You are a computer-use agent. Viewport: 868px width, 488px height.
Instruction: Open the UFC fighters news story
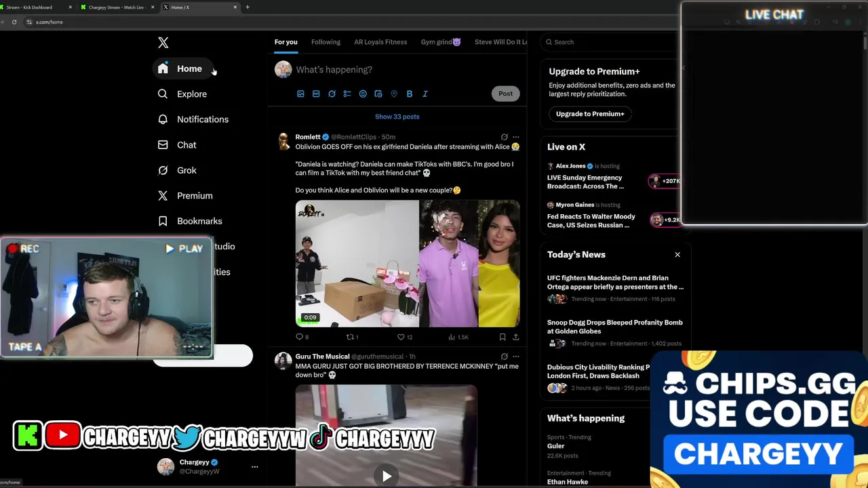[615, 289]
